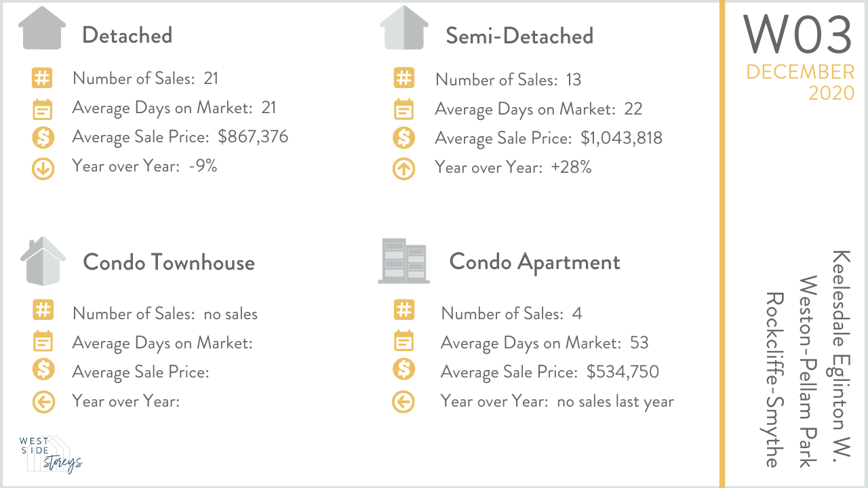Select the Semi-Detached average sale price $1,043,818
The height and width of the screenshot is (488, 868).
(621, 138)
